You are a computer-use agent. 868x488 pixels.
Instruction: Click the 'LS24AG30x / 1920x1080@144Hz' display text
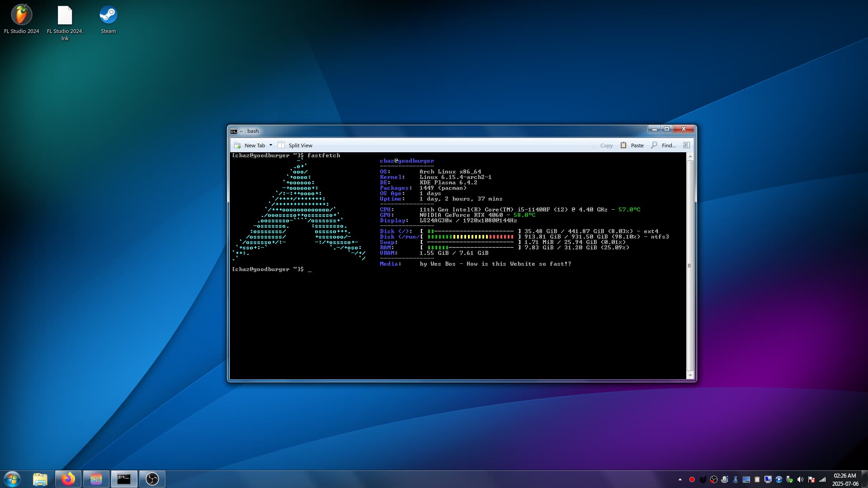[x=468, y=221]
